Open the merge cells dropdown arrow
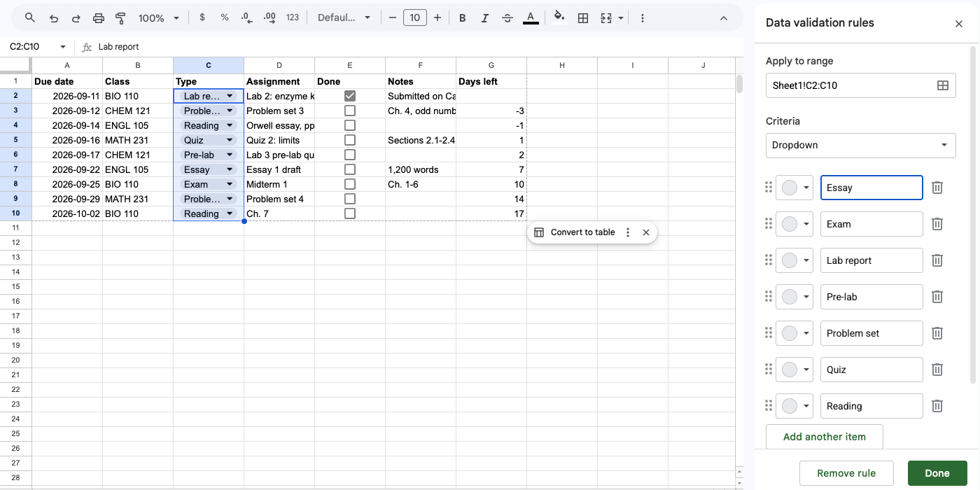The image size is (980, 490). (x=621, y=17)
